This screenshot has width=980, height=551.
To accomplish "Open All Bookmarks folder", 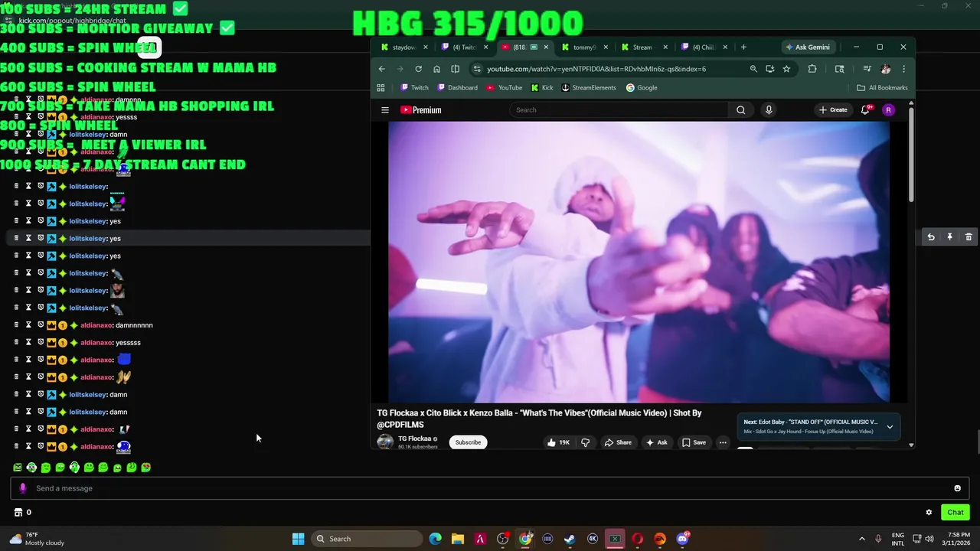I will coord(882,88).
